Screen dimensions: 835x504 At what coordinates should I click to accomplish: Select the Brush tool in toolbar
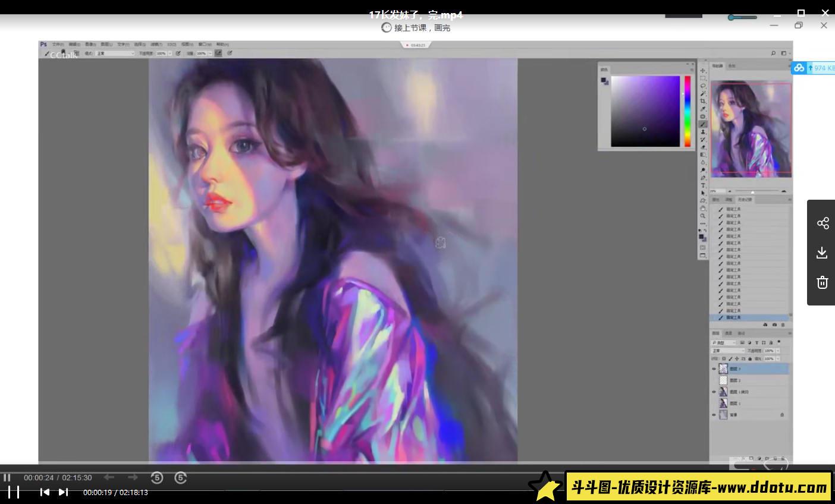tap(703, 124)
